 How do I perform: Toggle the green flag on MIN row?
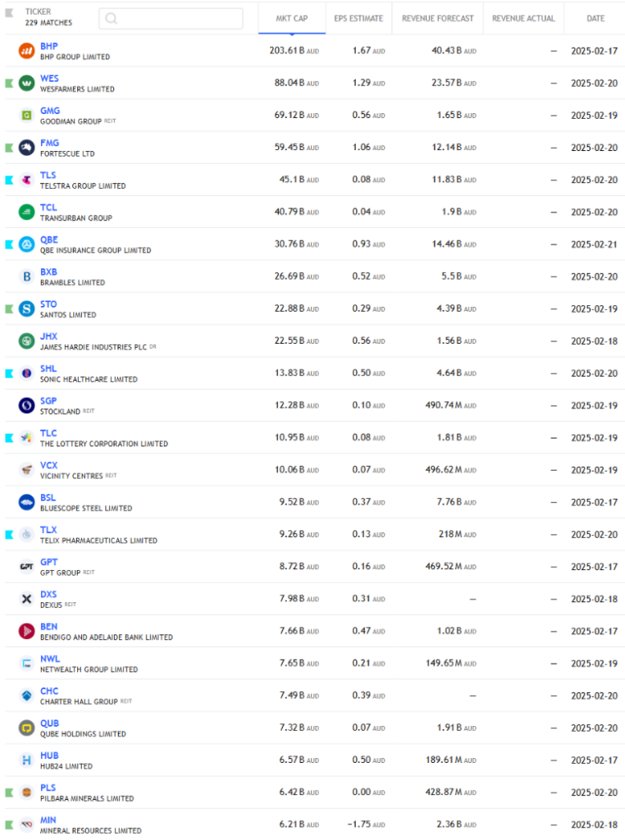click(x=9, y=825)
